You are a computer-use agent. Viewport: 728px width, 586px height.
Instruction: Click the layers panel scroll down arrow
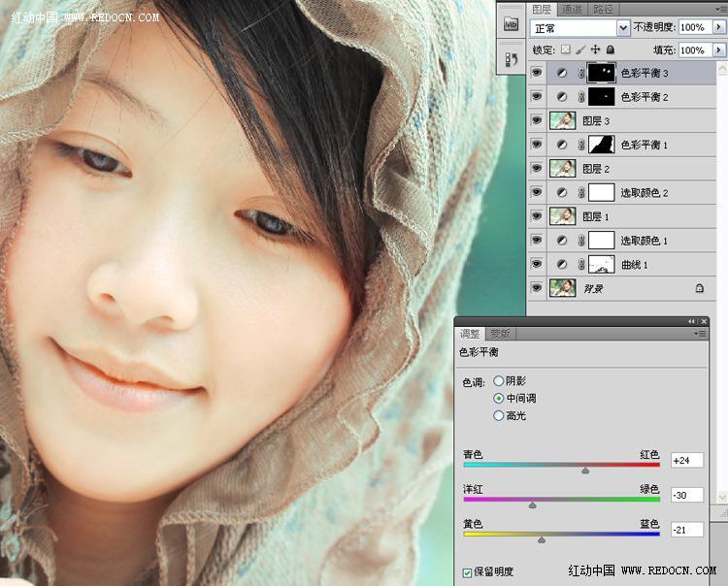tap(722, 497)
